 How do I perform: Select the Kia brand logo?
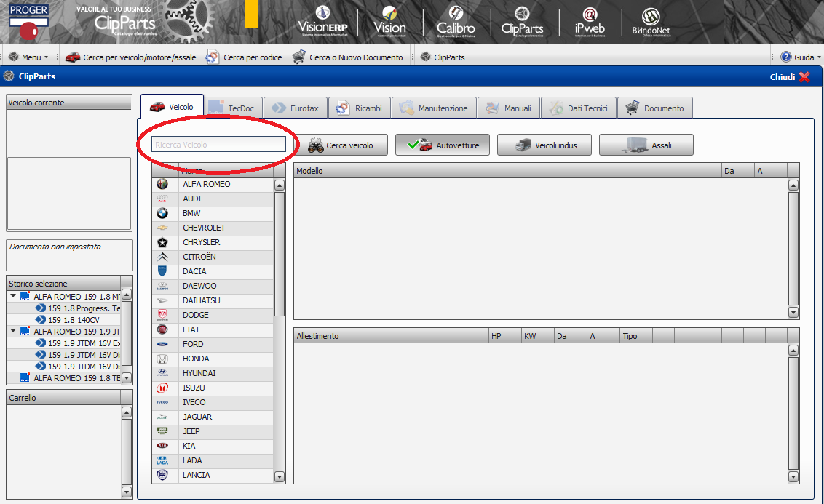tap(162, 446)
